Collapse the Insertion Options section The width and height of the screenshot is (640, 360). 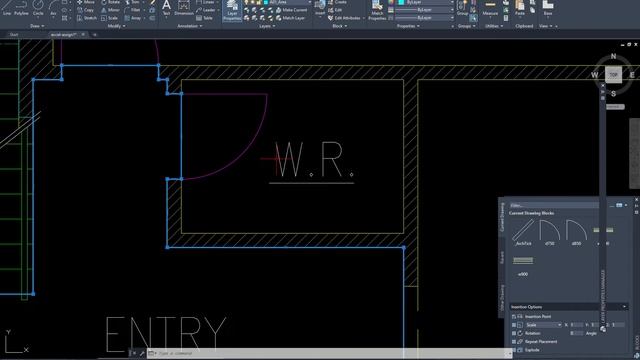pyautogui.click(x=624, y=307)
